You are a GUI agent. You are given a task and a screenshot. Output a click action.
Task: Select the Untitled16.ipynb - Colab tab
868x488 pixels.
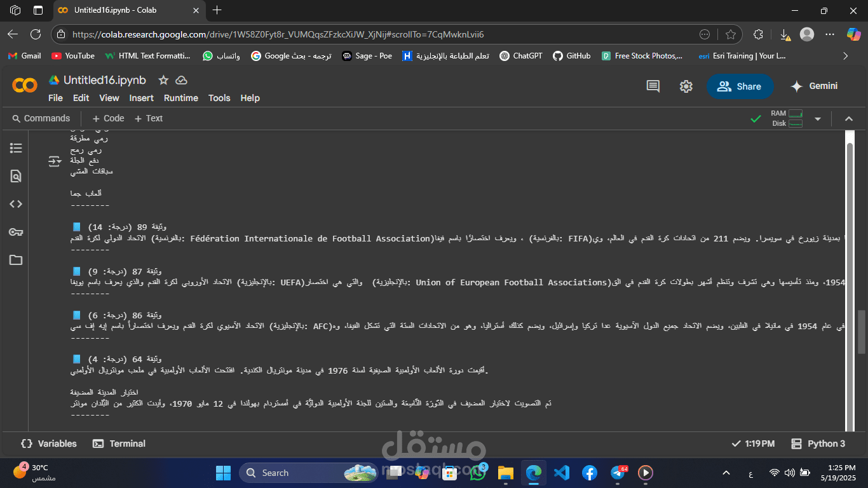pos(129,10)
